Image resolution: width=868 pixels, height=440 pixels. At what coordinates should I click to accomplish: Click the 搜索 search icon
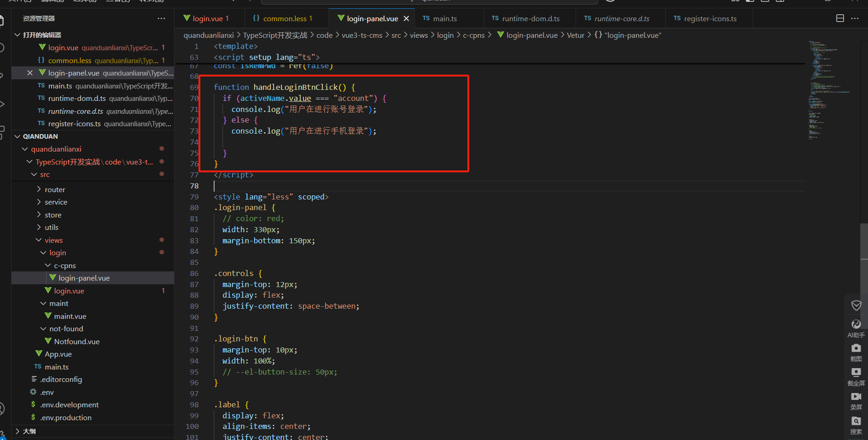click(856, 421)
